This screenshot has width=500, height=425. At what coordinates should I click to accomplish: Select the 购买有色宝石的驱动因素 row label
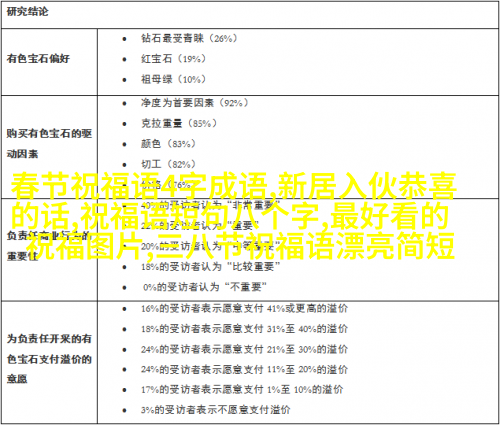point(49,144)
